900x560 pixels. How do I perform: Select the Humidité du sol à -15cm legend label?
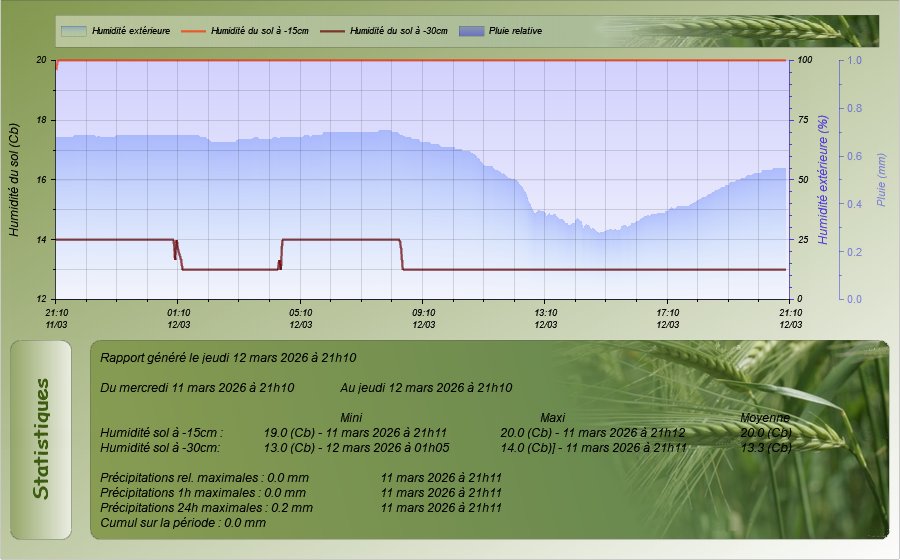(260, 31)
